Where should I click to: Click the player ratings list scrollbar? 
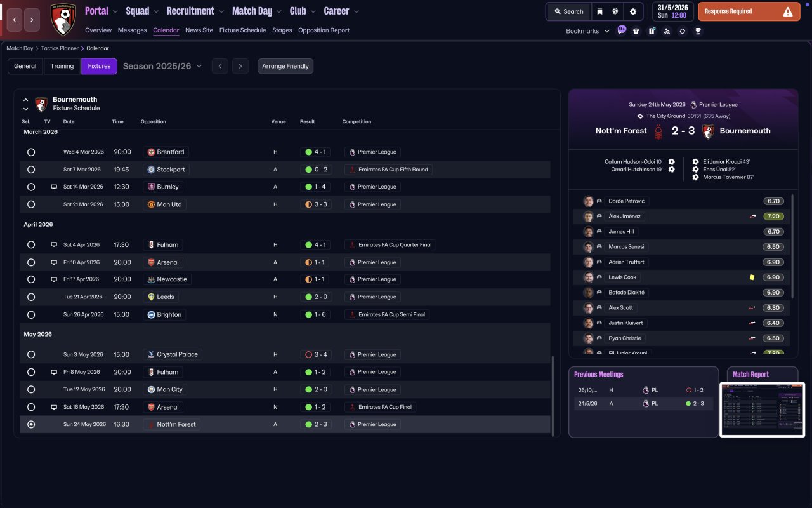click(792, 246)
